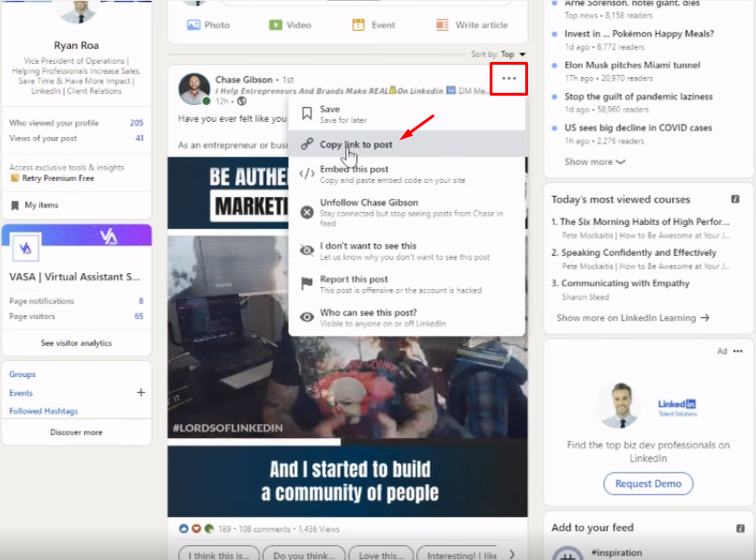
Task: Click Ryan Roa profile name
Action: (76, 45)
